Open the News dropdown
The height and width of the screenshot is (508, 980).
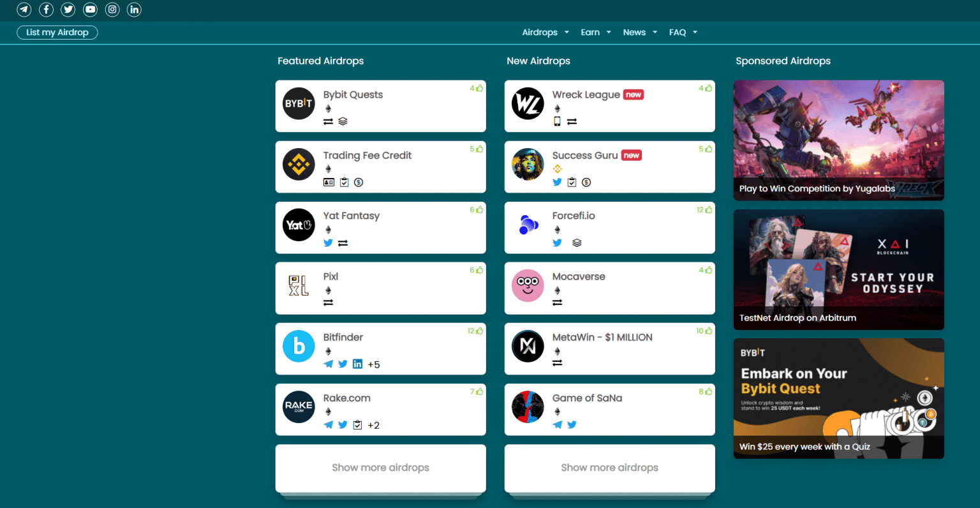pyautogui.click(x=634, y=32)
